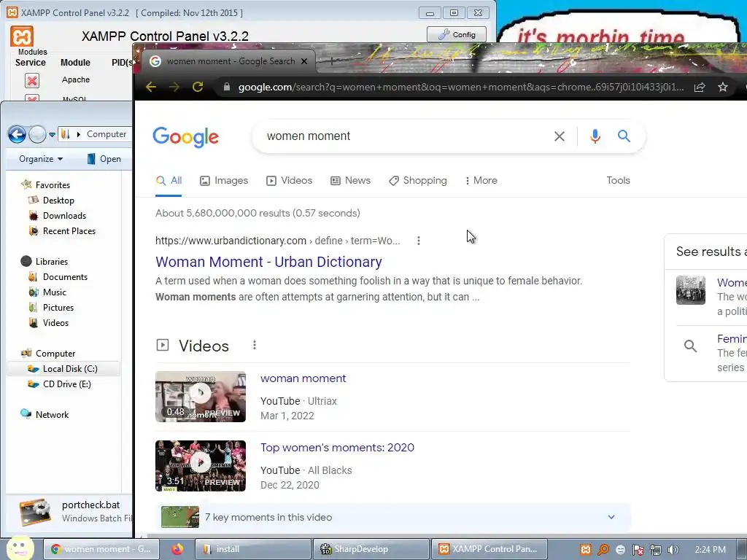Toggle Apache service red X checkbox
Viewport: 747px width, 560px height.
[32, 80]
